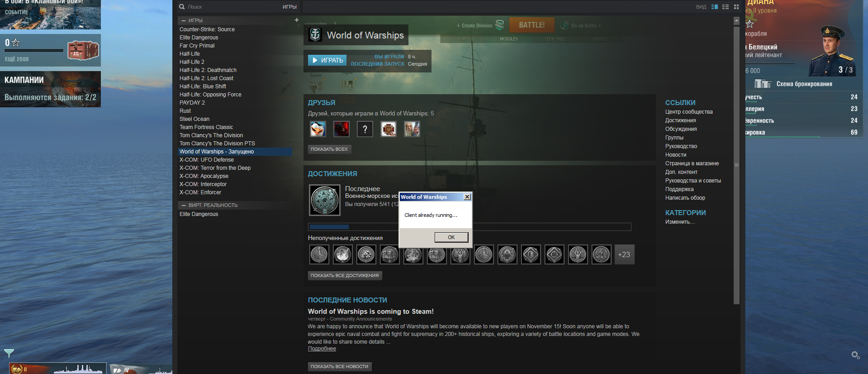The image size is (868, 374).
Task: Click the World of Warships logo icon
Action: pos(315,35)
